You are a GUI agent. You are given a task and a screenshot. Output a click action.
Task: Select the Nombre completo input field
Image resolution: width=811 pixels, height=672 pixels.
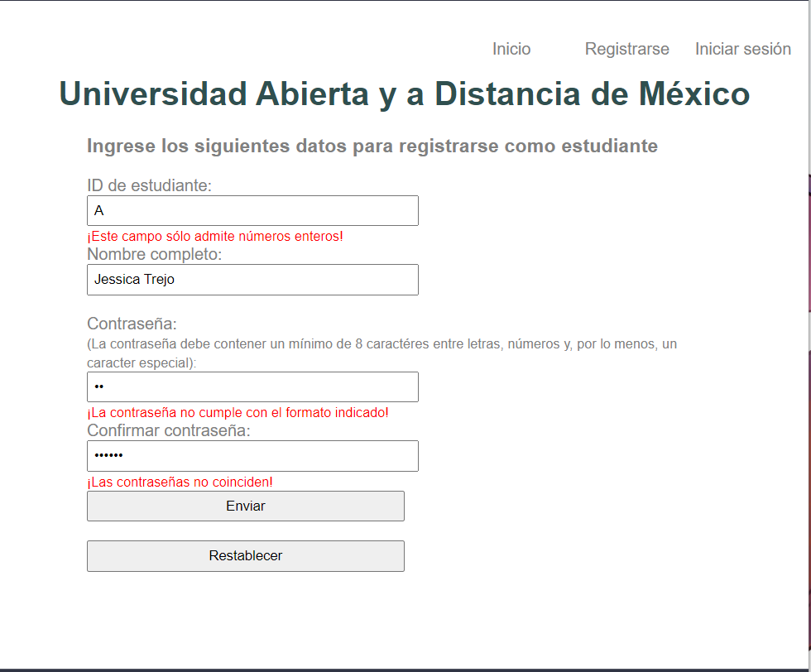coord(252,279)
